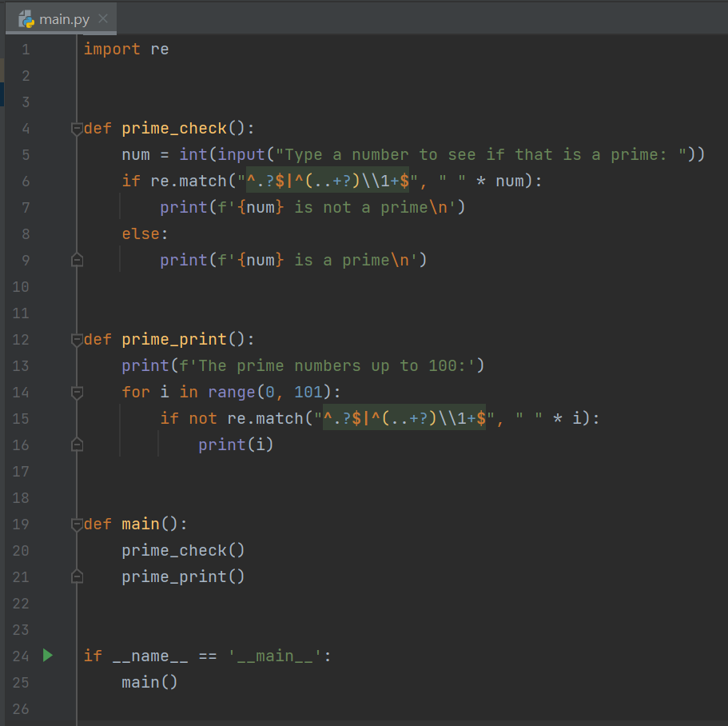
Task: Select line number 1 in the gutter
Action: (26, 50)
